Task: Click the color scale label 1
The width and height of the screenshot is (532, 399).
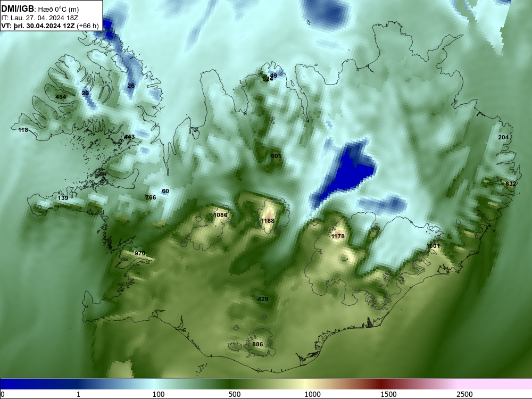Action: coord(78,394)
